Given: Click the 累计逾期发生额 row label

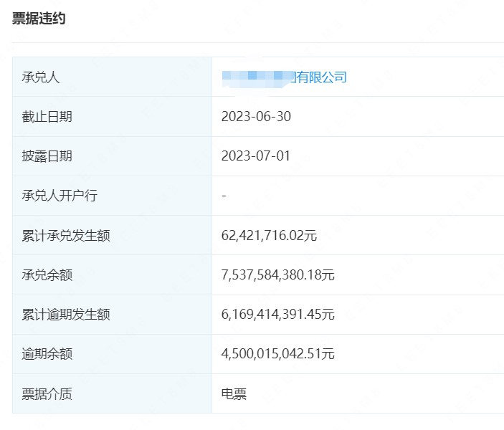Looking at the screenshot, I should point(66,314).
